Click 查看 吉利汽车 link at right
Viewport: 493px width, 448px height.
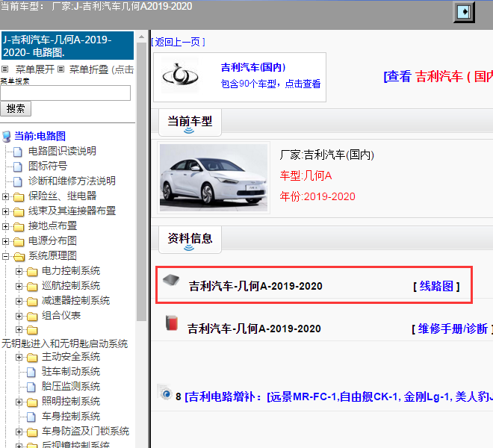(x=438, y=76)
